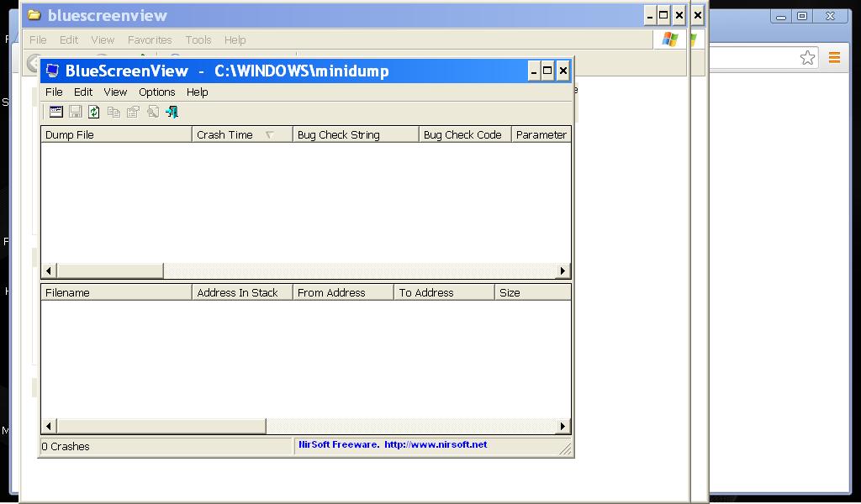Screen dimensions: 861x504
Task: Minimize the BlueScreenView window
Action: pyautogui.click(x=533, y=71)
